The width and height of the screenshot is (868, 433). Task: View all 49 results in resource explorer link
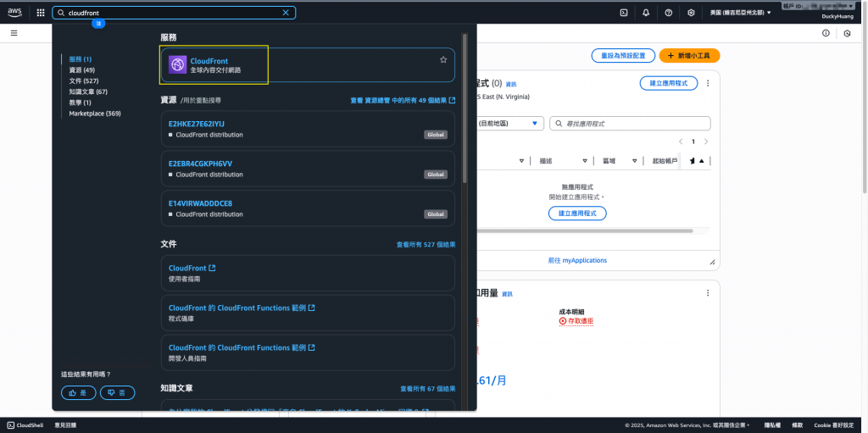403,101
